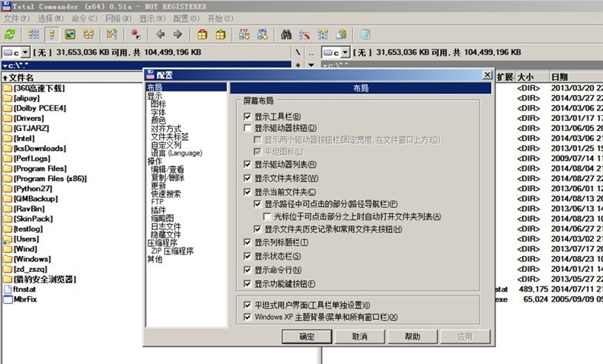This screenshot has height=364, width=603.
Task: Toggle 显示驱动器列表(R) checkbox
Action: click(x=247, y=164)
